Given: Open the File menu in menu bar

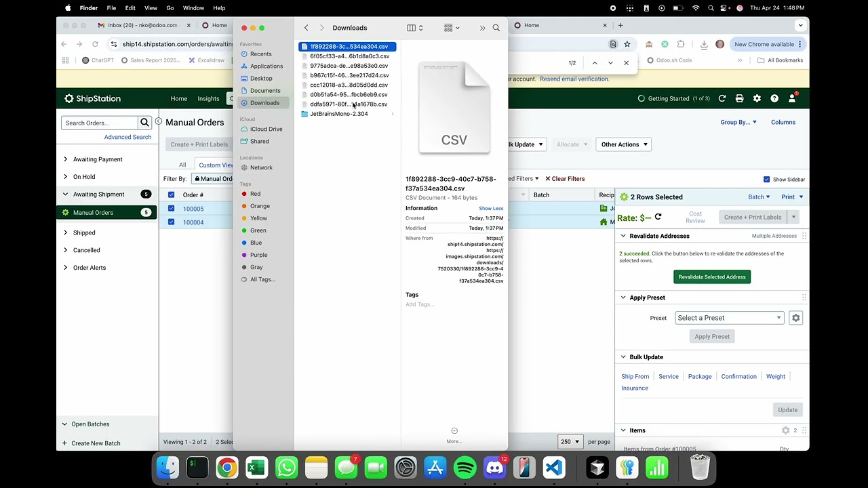Looking at the screenshot, I should coord(111,8).
